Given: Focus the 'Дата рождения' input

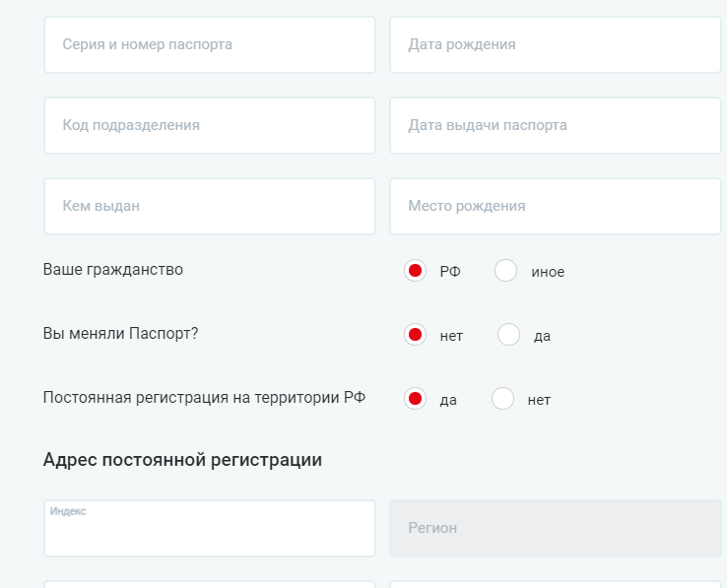Looking at the screenshot, I should [556, 45].
